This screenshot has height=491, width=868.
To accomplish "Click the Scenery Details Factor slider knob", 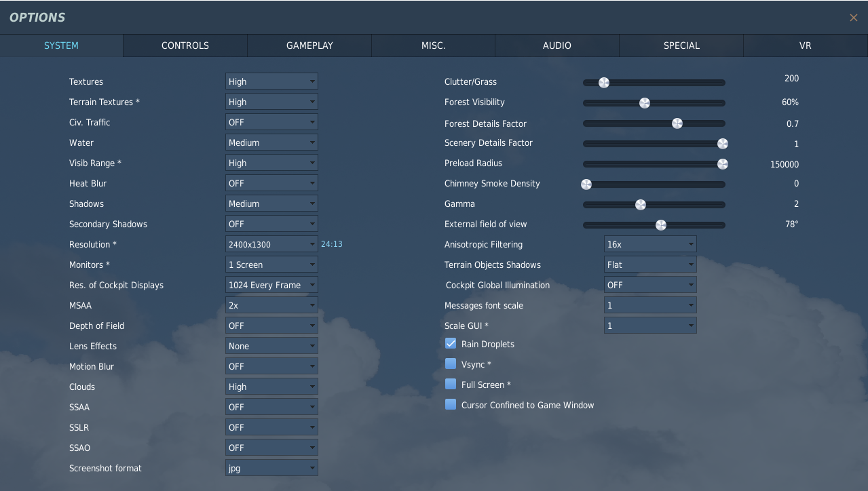I will [723, 144].
